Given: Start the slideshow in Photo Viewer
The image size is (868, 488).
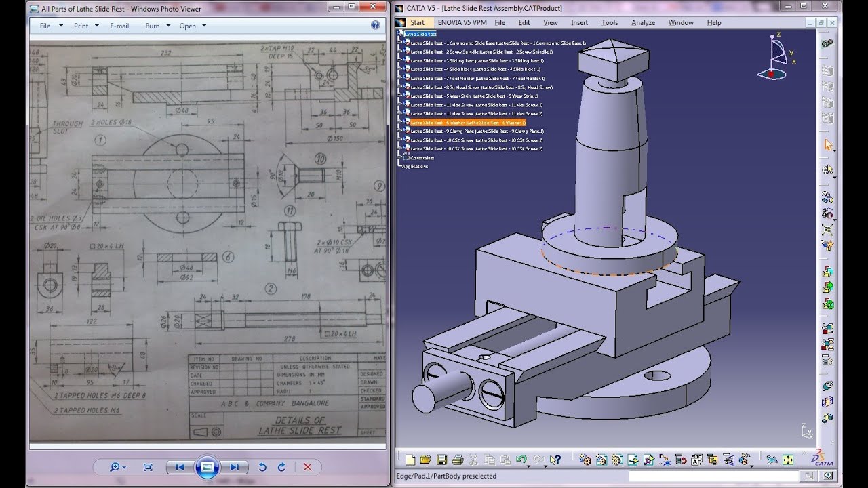Looking at the screenshot, I should pyautogui.click(x=208, y=467).
